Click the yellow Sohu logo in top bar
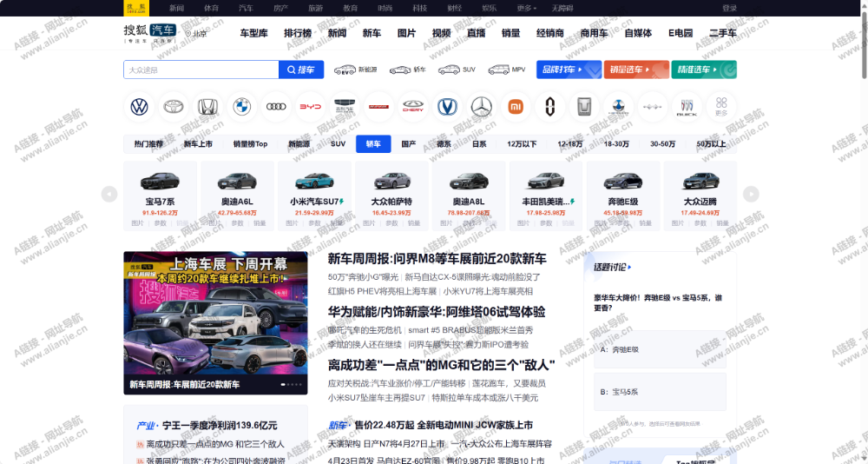The image size is (868, 464). pos(136,8)
